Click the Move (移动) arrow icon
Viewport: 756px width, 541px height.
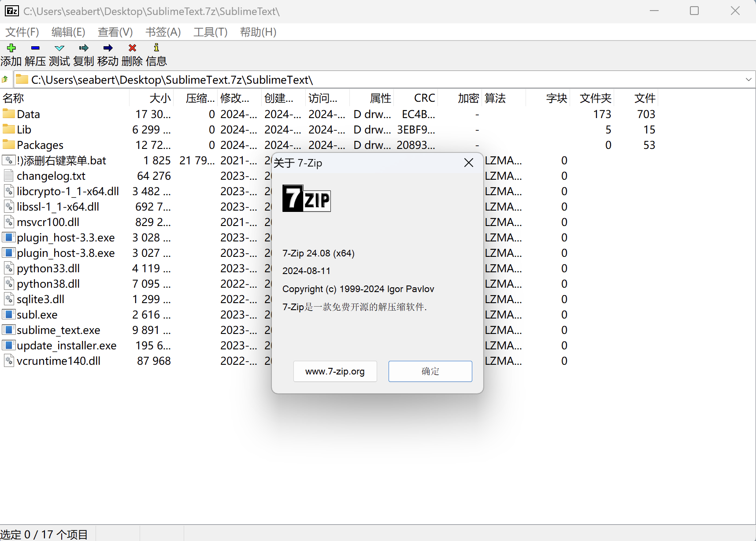click(x=108, y=48)
